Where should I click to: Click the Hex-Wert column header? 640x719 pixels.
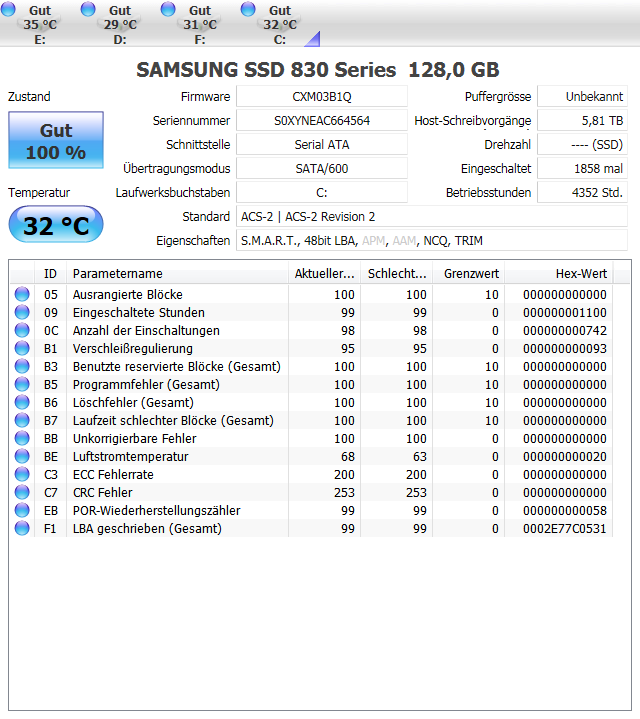pyautogui.click(x=559, y=274)
